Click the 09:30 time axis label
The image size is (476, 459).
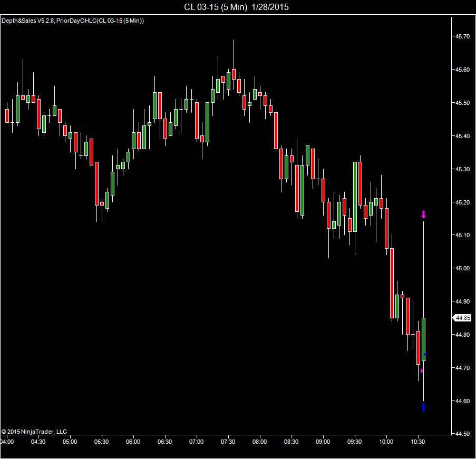click(x=354, y=442)
